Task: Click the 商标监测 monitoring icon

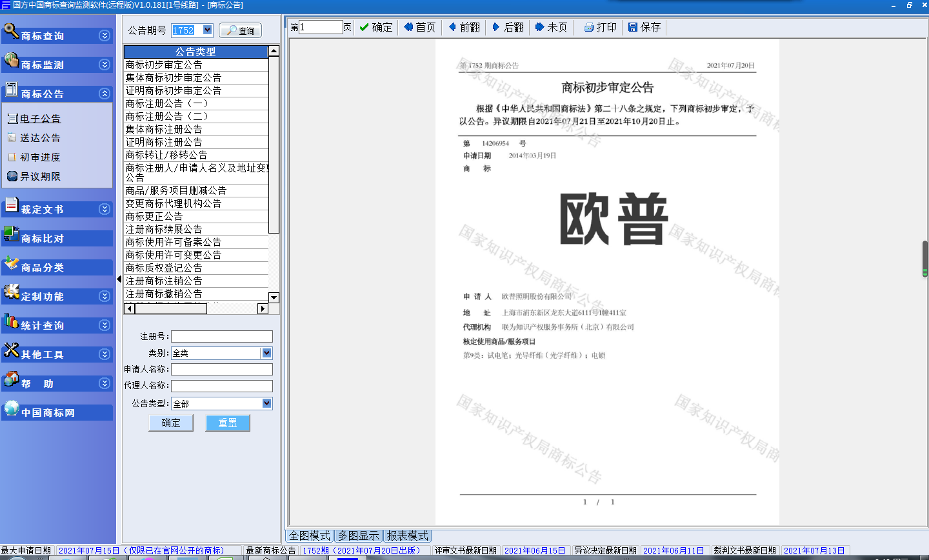Action: [11, 60]
